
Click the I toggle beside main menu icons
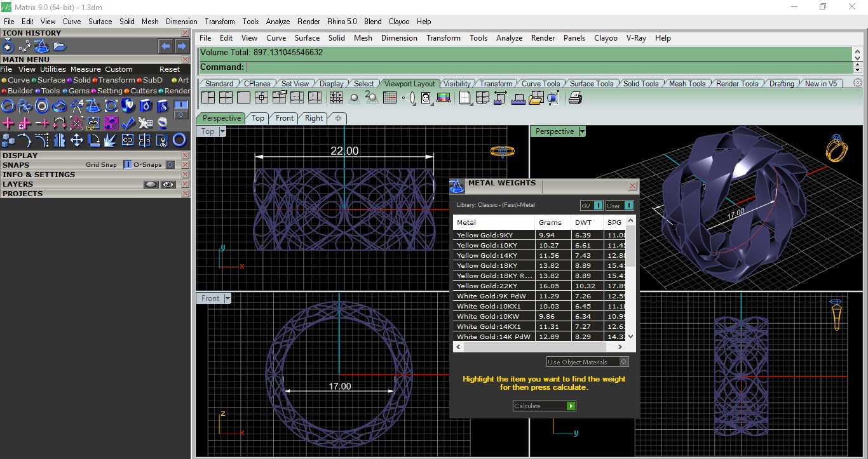click(x=181, y=104)
